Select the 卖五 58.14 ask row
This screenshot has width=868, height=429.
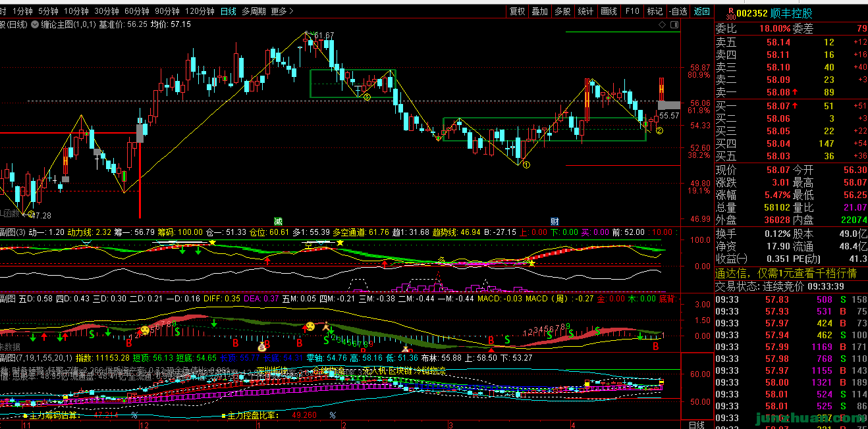[791, 43]
